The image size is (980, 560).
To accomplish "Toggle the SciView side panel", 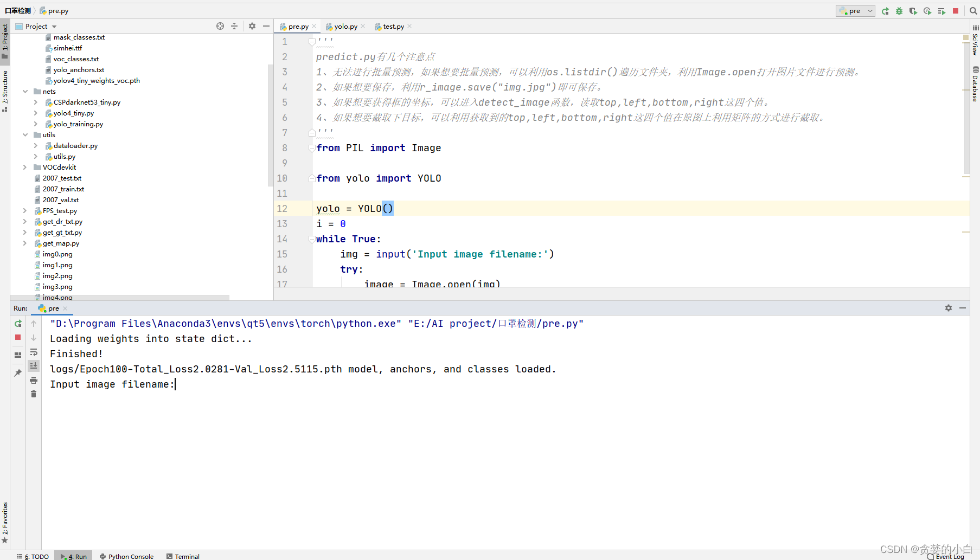I will pyautogui.click(x=975, y=40).
